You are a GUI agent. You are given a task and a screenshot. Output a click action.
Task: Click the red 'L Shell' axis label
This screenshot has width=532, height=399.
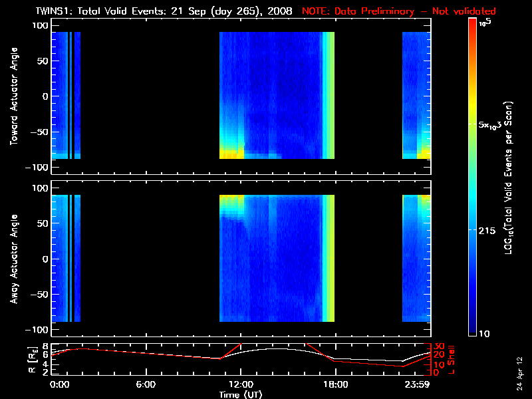452,359
